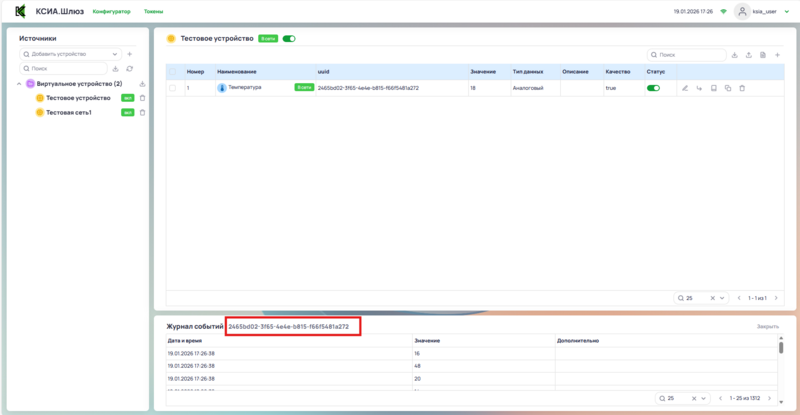Click the refresh icon beside sources search

[x=130, y=68]
